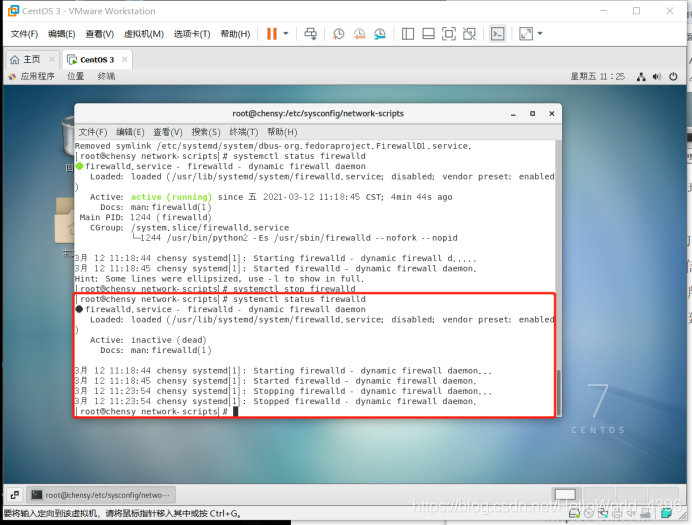Screen dimensions: 692x525
Task: Open the terminal 文件(F) menu
Action: pyautogui.click(x=93, y=132)
